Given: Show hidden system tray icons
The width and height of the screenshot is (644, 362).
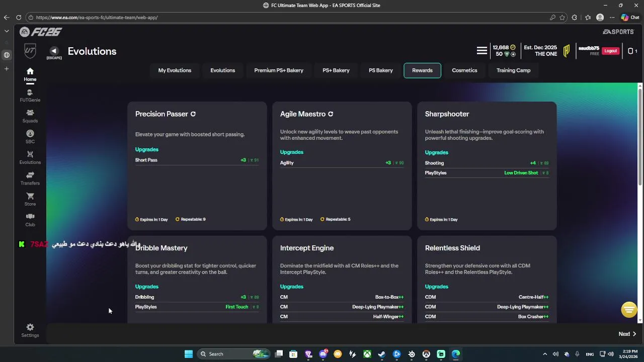Looking at the screenshot, I should [545, 354].
